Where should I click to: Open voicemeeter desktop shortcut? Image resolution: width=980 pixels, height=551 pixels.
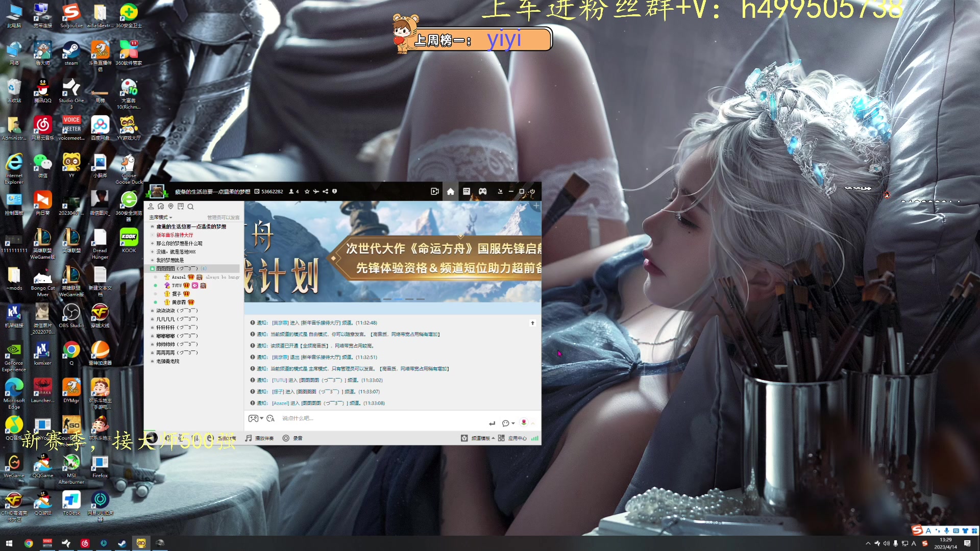click(x=71, y=129)
